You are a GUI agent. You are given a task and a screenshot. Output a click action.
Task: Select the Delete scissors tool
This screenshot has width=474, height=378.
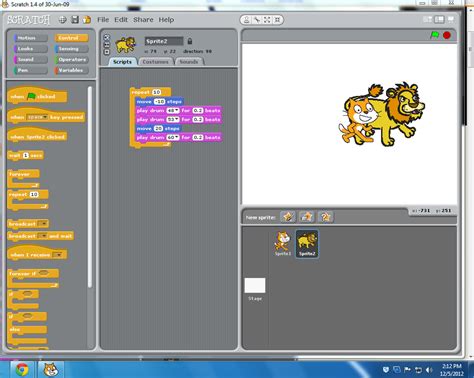[x=257, y=20]
